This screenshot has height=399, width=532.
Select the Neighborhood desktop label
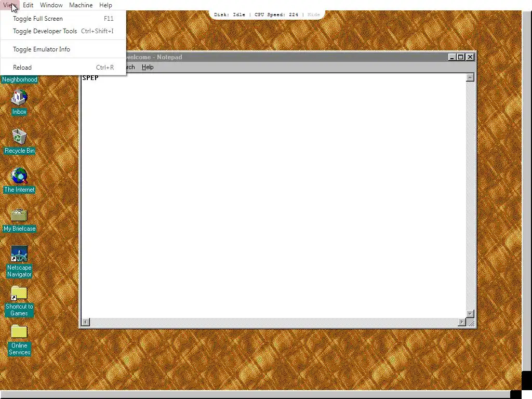coord(20,79)
